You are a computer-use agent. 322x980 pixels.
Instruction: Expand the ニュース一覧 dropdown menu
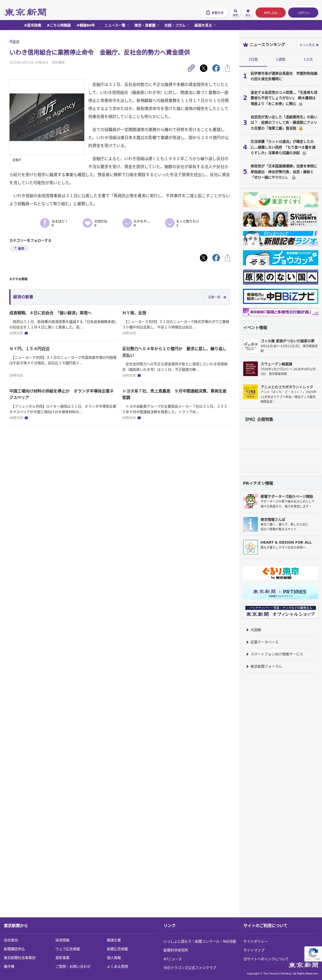click(117, 26)
